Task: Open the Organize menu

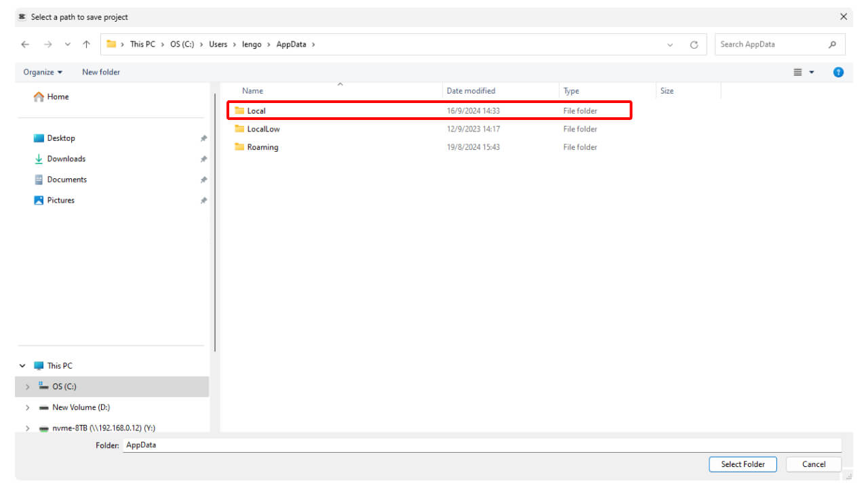Action: [43, 72]
